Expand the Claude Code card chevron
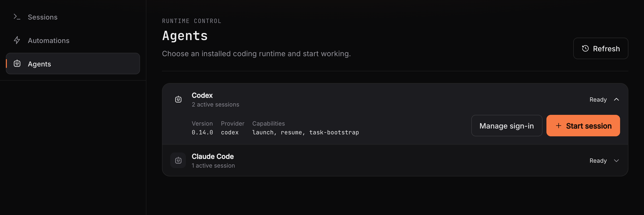The width and height of the screenshot is (644, 215). [616, 161]
